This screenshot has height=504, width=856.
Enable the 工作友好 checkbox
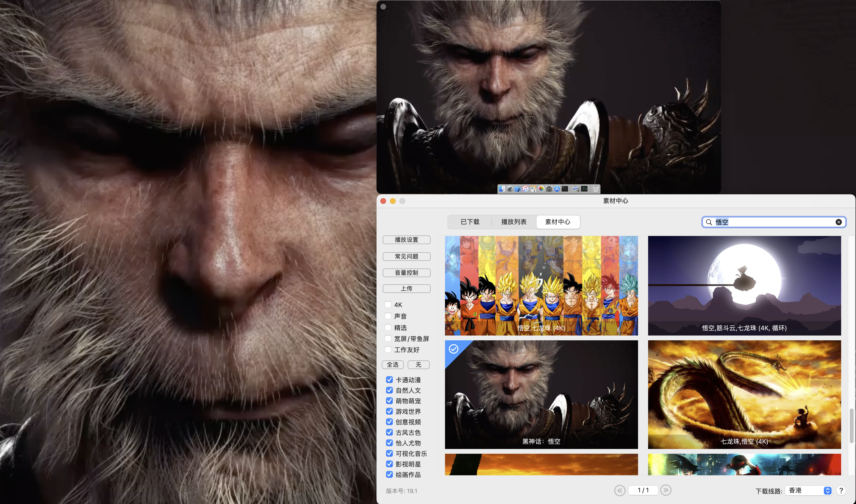coord(388,349)
